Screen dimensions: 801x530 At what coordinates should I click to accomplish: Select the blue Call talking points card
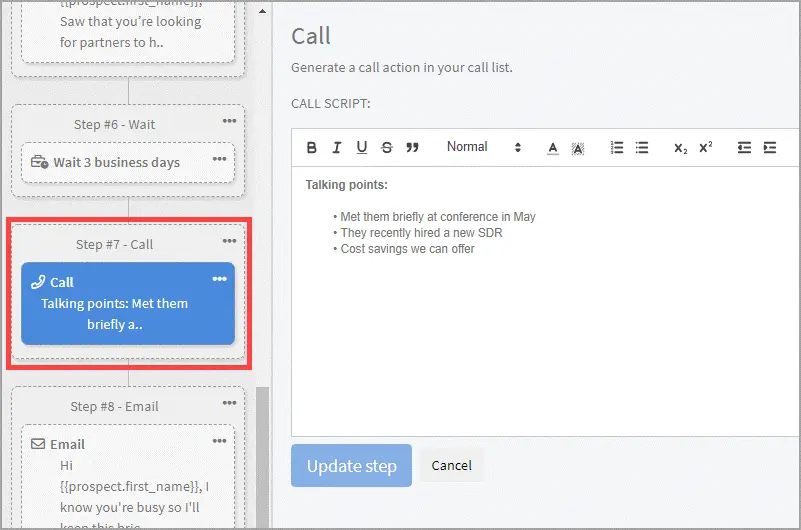pyautogui.click(x=128, y=303)
